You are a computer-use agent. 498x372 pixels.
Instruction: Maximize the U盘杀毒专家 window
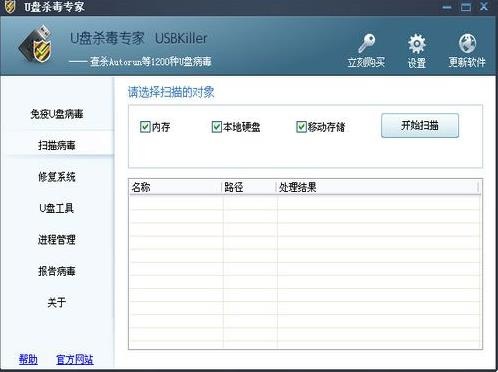[466, 7]
